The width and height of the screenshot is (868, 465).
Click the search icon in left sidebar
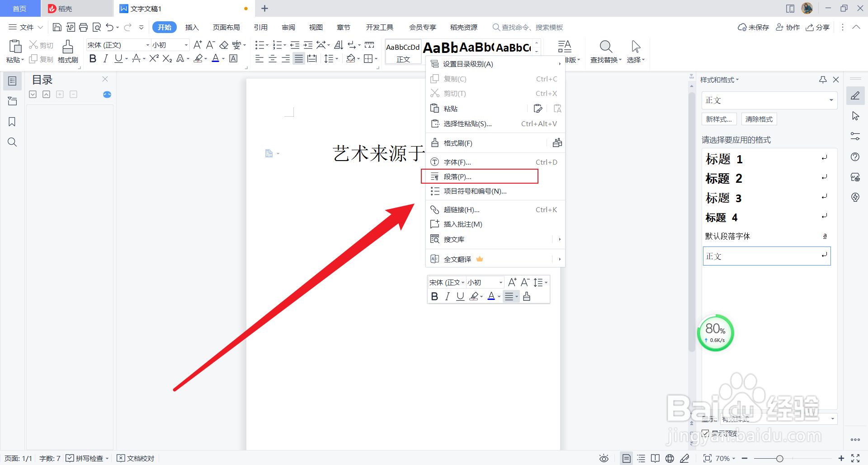[12, 142]
